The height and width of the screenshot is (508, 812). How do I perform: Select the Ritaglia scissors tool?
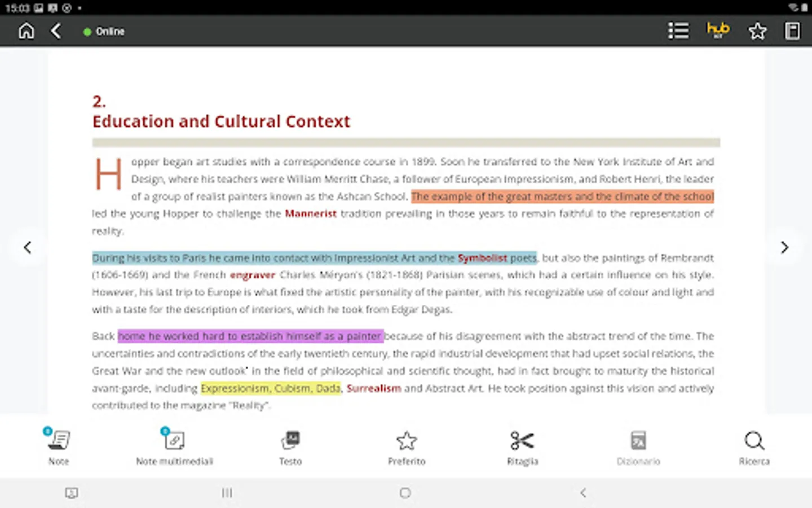(x=523, y=448)
